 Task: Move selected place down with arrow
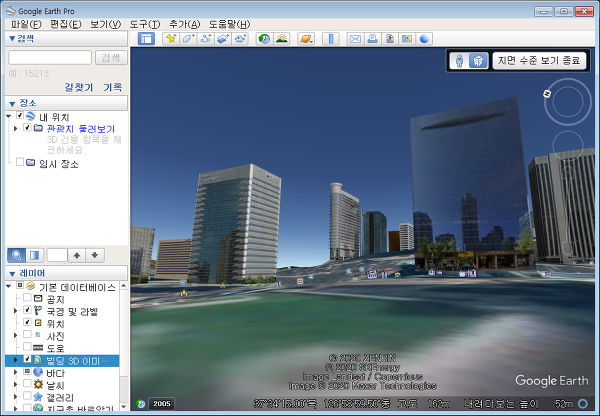coord(95,255)
